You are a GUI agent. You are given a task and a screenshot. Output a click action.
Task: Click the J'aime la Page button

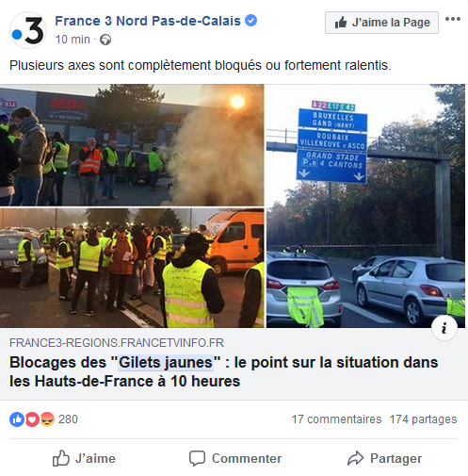click(381, 23)
